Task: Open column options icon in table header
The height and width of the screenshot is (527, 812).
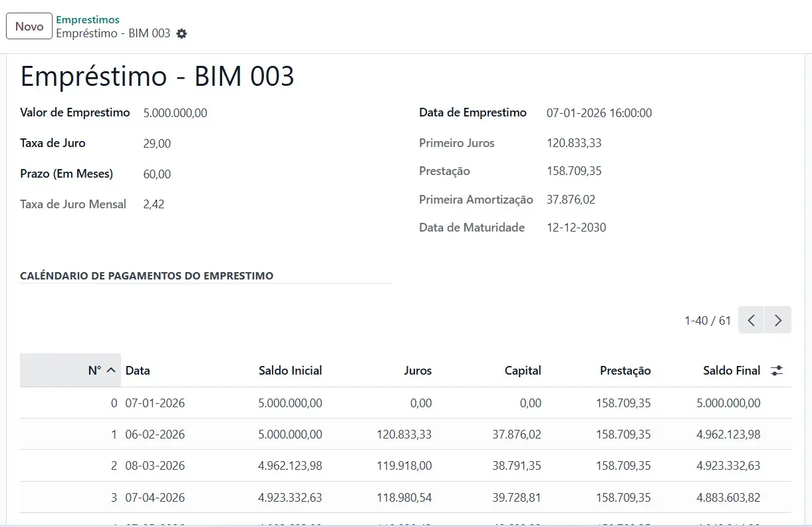Action: coord(776,371)
